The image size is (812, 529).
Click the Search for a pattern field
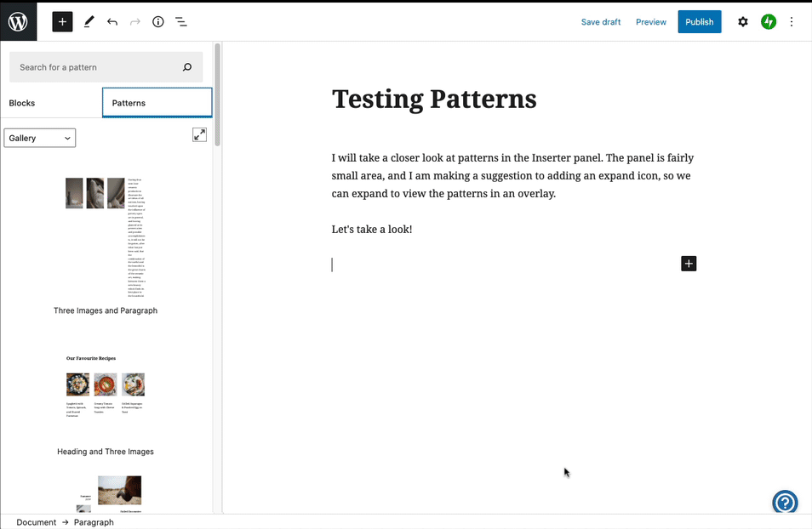tap(98, 67)
